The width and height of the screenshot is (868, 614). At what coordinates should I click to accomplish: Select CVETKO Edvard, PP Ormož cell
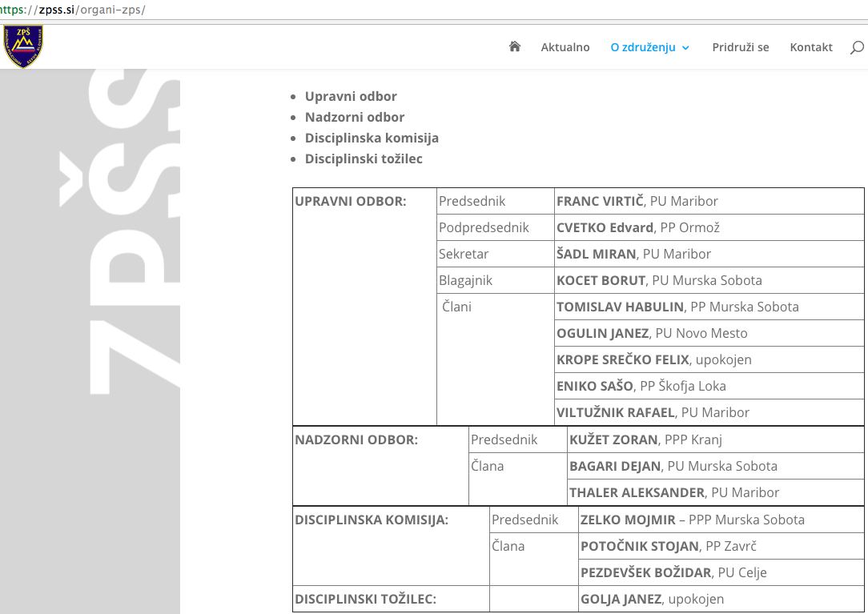tap(709, 227)
